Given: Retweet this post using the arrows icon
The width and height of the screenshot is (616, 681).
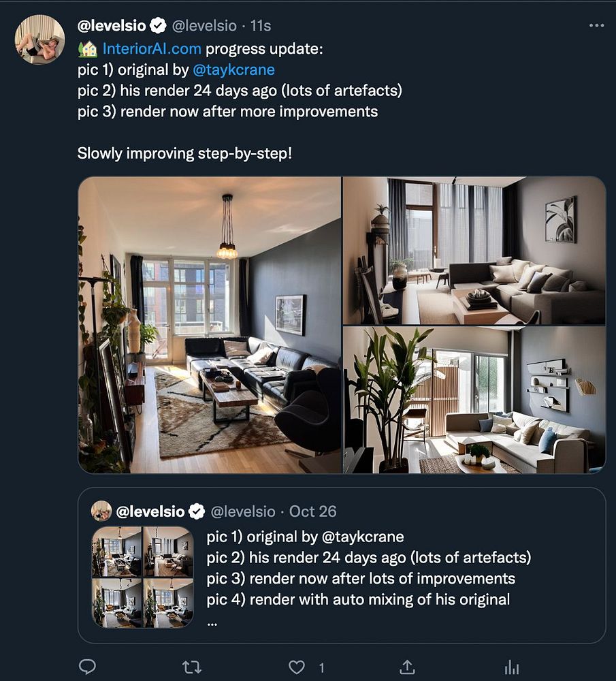Looking at the screenshot, I should tap(191, 667).
